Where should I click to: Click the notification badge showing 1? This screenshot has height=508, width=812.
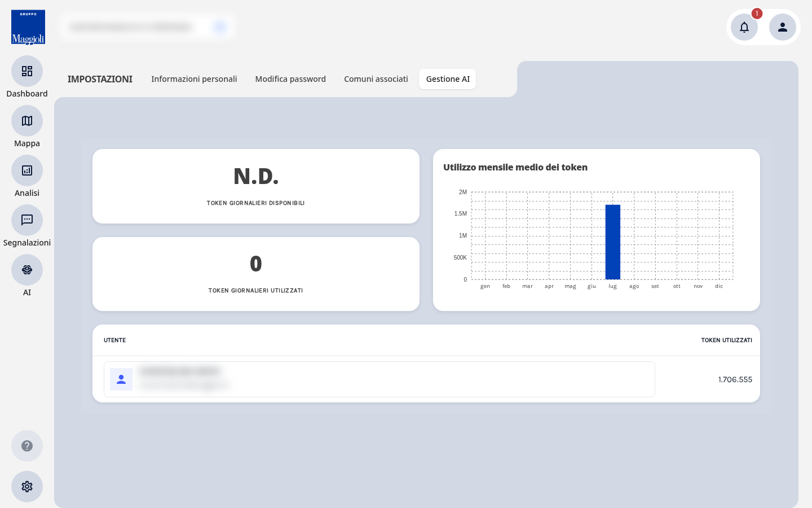(x=757, y=14)
